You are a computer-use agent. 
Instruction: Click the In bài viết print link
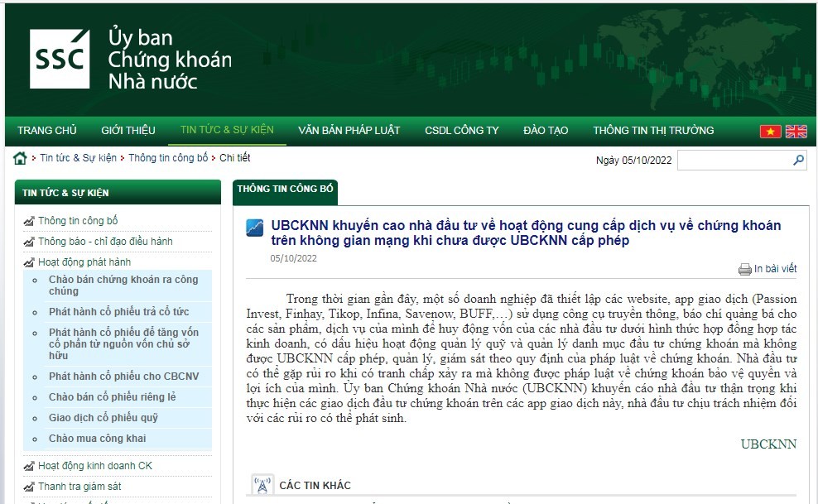775,268
